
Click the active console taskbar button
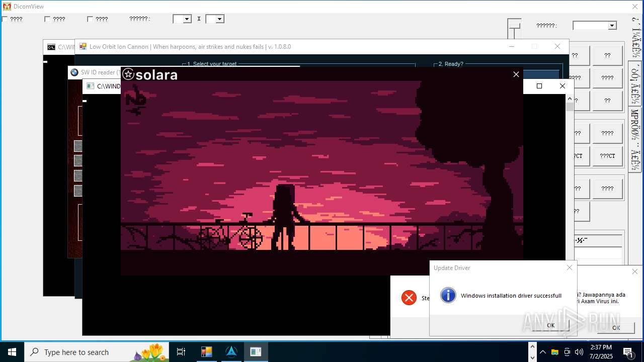pyautogui.click(x=256, y=352)
